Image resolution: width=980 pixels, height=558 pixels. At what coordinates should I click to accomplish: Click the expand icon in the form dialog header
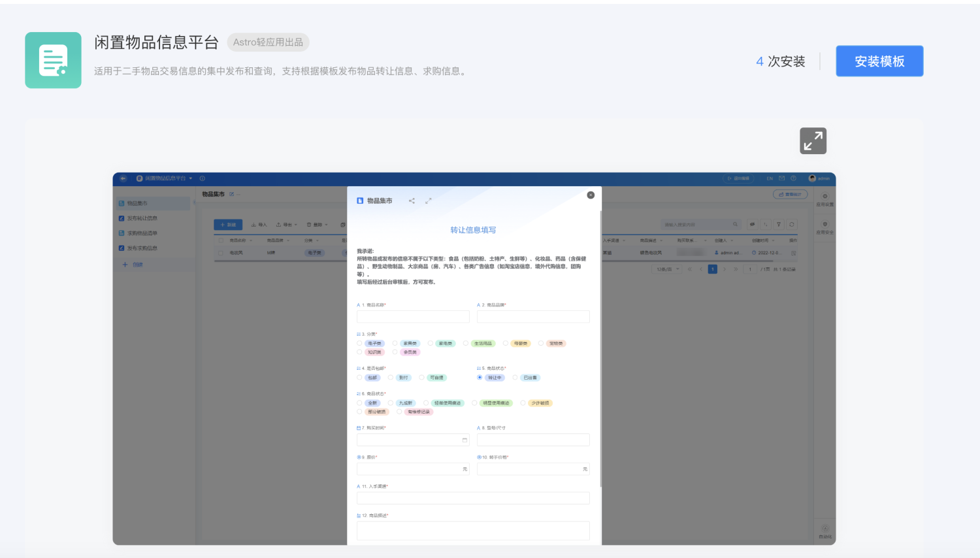[x=429, y=201]
